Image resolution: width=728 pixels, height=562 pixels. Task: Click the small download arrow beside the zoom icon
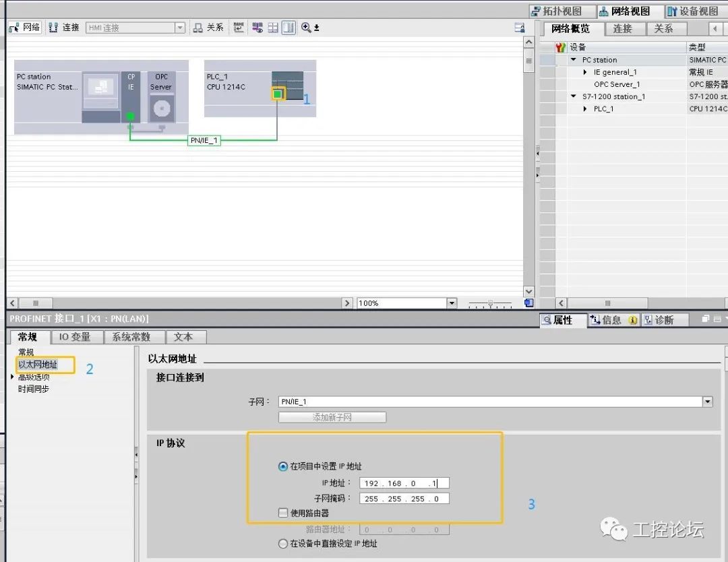pyautogui.click(x=317, y=28)
